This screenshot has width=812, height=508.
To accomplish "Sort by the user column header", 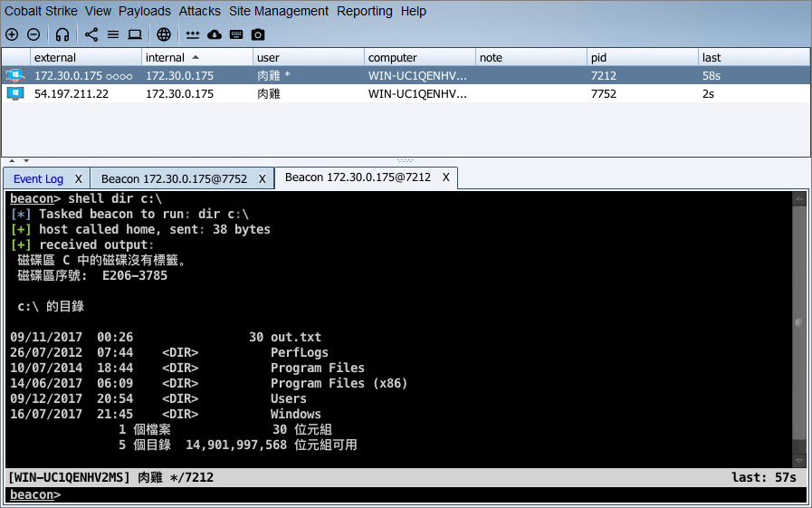I will tap(309, 57).
